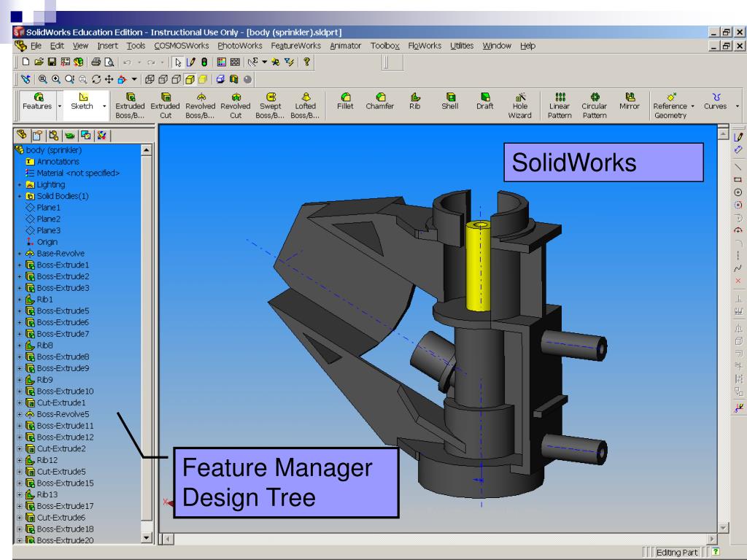This screenshot has width=747, height=560.
Task: Apply the Fillet tool
Action: point(345,101)
